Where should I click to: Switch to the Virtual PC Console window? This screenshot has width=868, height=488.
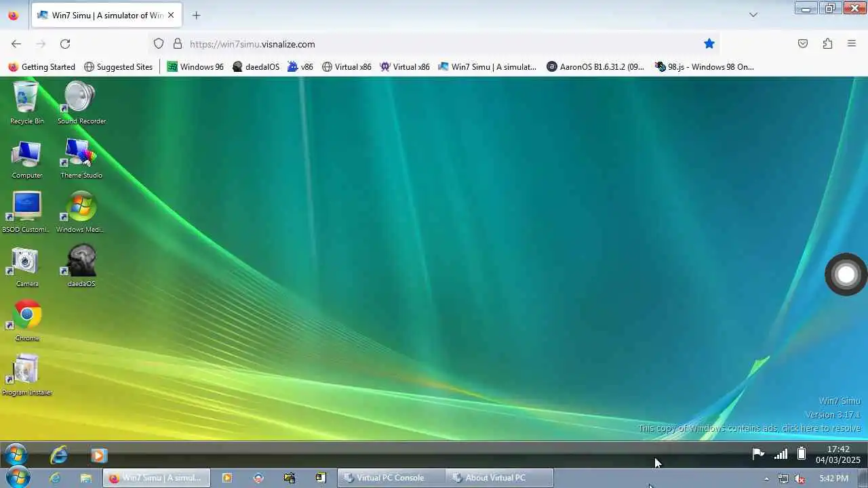click(391, 478)
